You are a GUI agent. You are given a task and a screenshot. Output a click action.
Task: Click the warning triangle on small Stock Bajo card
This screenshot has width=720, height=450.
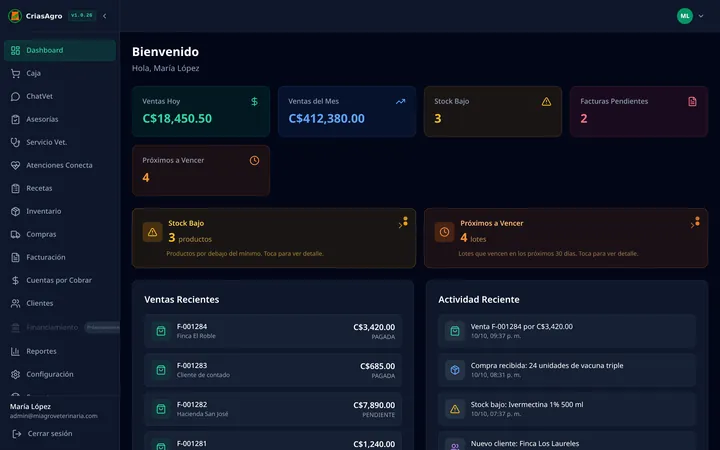point(546,101)
